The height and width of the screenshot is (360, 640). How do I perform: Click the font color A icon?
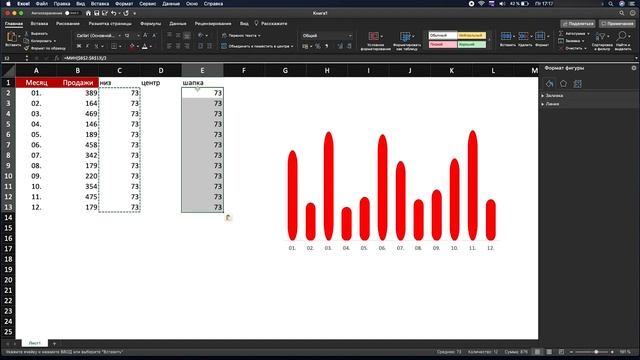coord(145,47)
